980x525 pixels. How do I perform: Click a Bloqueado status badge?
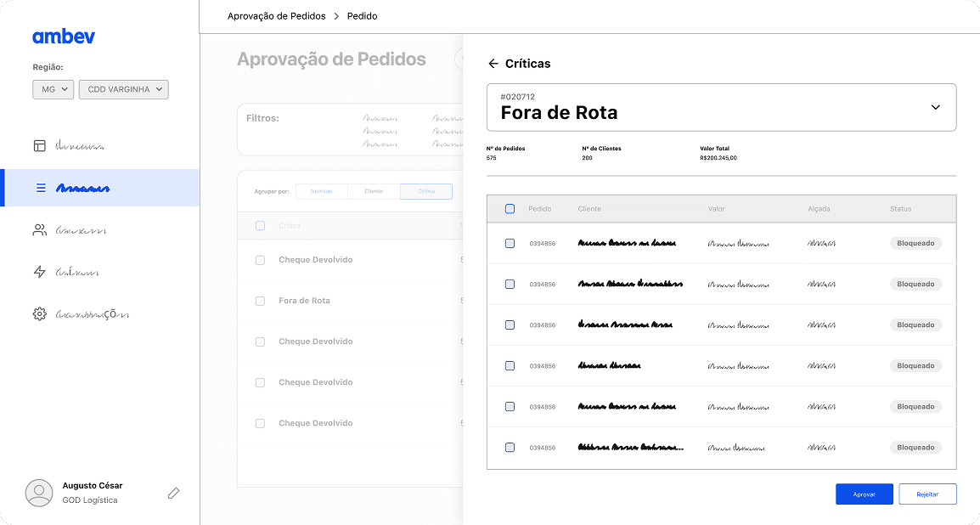[915, 243]
